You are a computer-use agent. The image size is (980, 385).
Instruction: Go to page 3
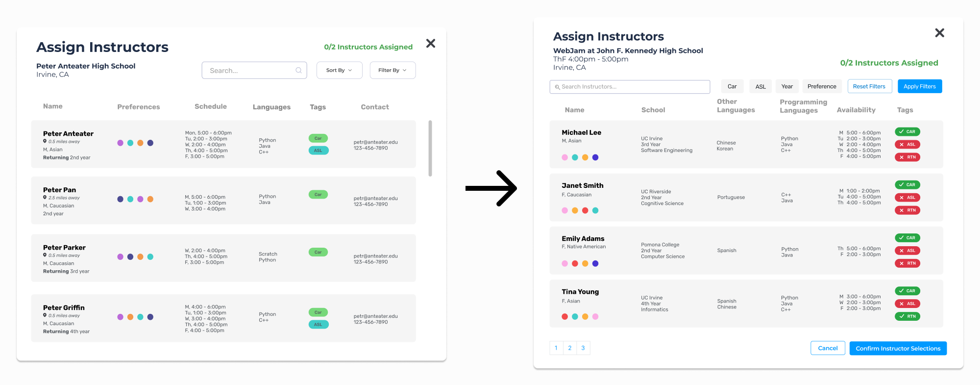583,348
